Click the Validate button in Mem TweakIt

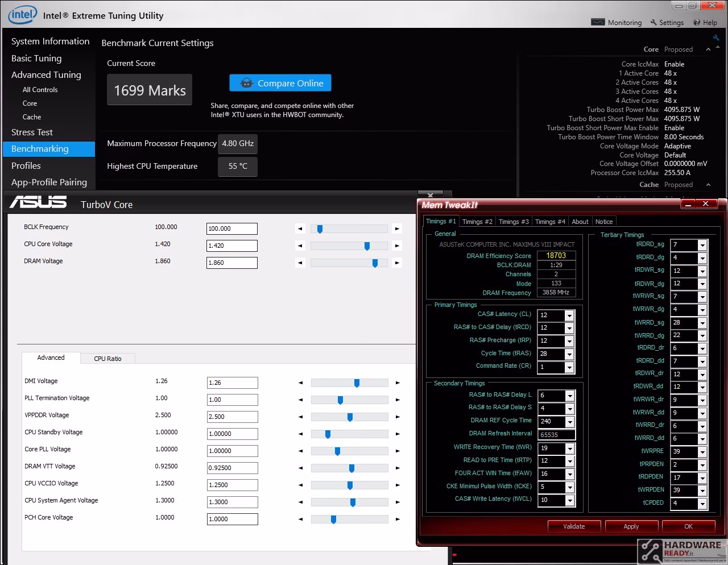pos(574,526)
